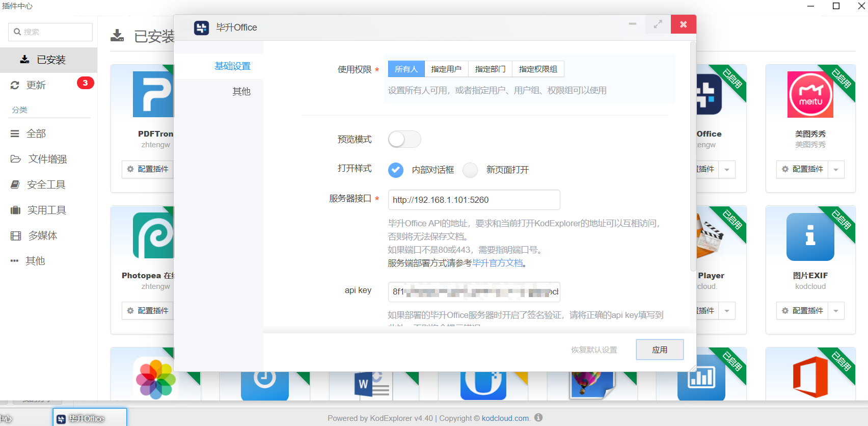
Task: Toggle the 预览模式 switch
Action: (404, 139)
